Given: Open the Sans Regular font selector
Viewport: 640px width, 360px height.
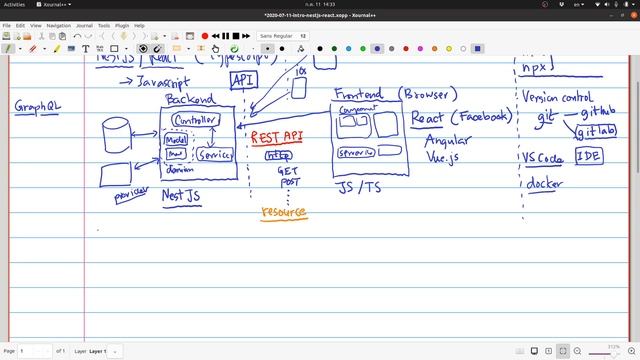Looking at the screenshot, I should click(283, 36).
